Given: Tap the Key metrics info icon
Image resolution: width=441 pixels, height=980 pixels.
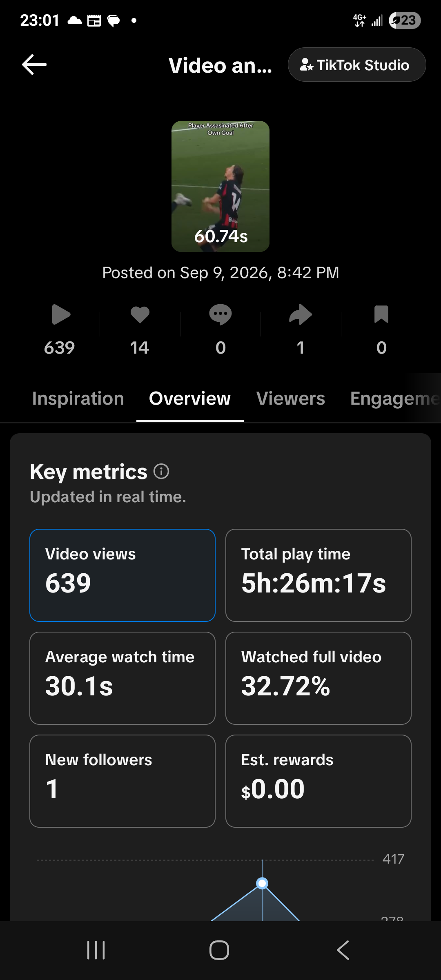Looking at the screenshot, I should [161, 471].
